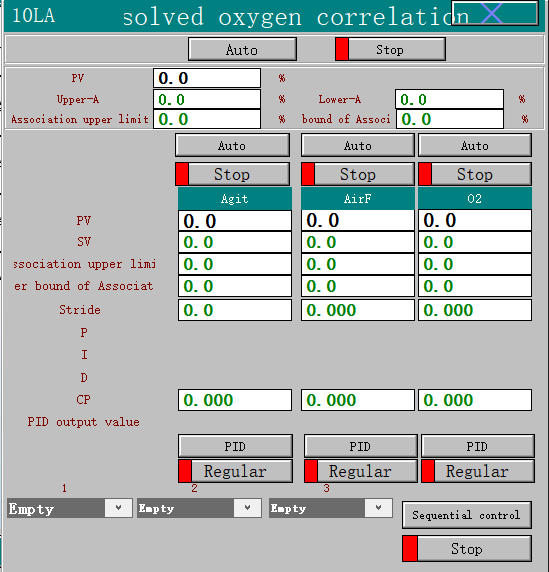Image resolution: width=549 pixels, height=572 pixels.
Task: Select the O2 column header
Action: pyautogui.click(x=475, y=198)
